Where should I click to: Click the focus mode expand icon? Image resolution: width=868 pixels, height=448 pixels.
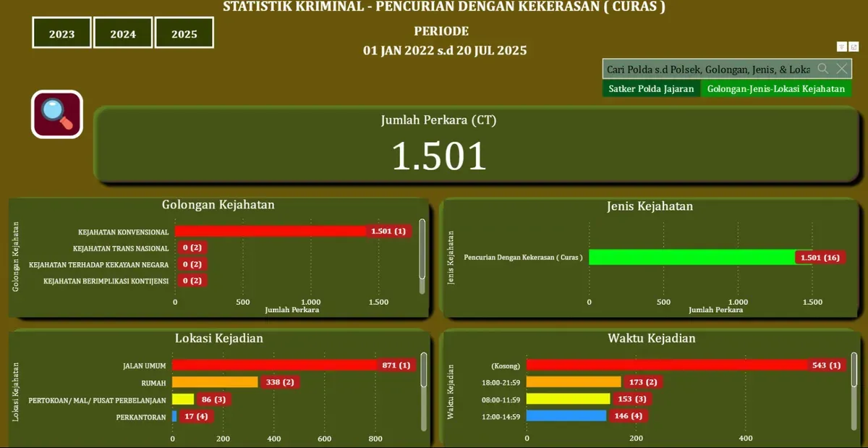(x=854, y=46)
